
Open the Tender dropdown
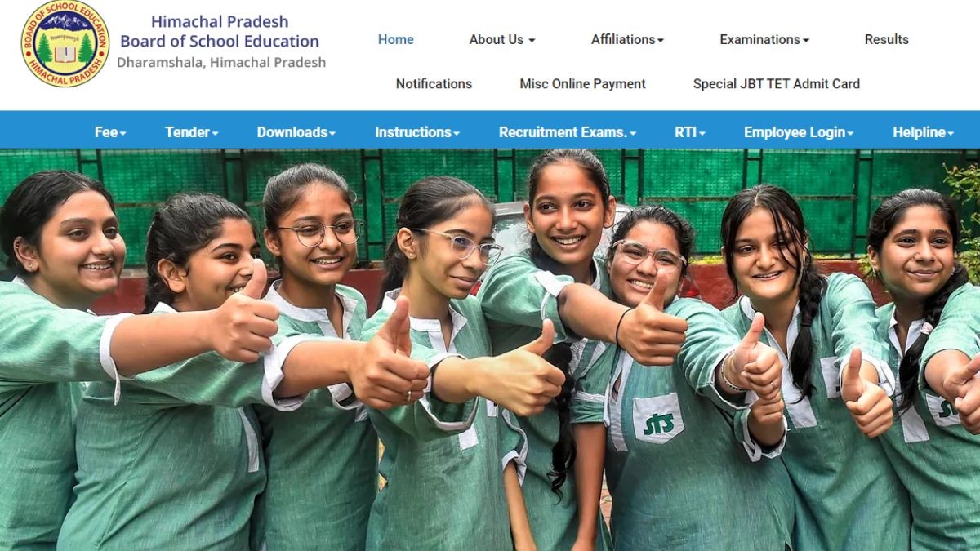[x=192, y=132]
